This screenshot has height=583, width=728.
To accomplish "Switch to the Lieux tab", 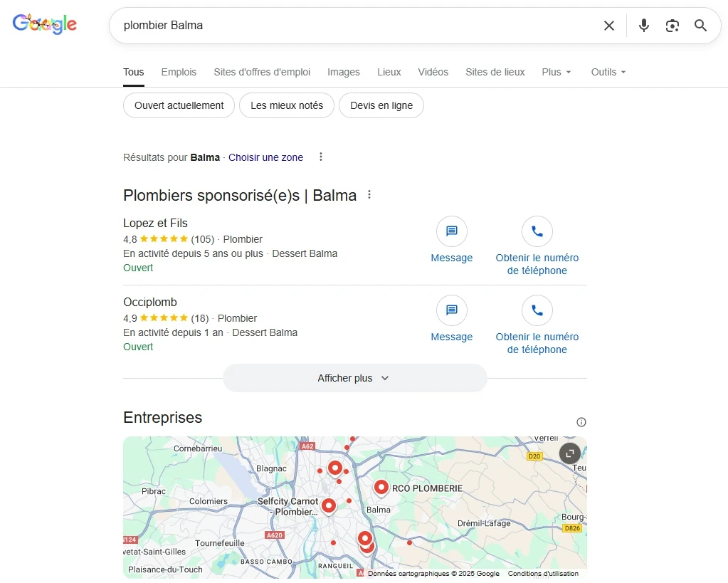I will tap(389, 72).
